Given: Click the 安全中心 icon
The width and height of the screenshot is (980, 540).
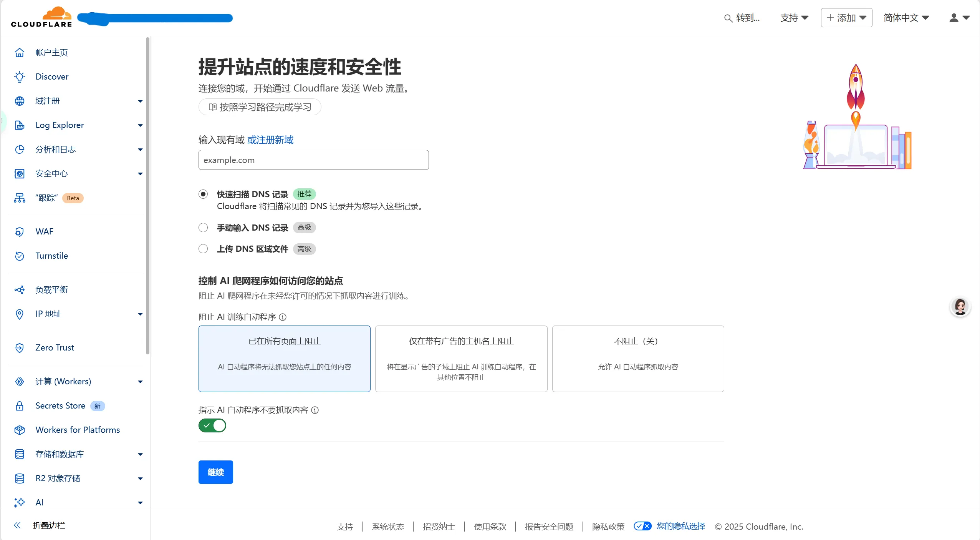Looking at the screenshot, I should [x=20, y=174].
